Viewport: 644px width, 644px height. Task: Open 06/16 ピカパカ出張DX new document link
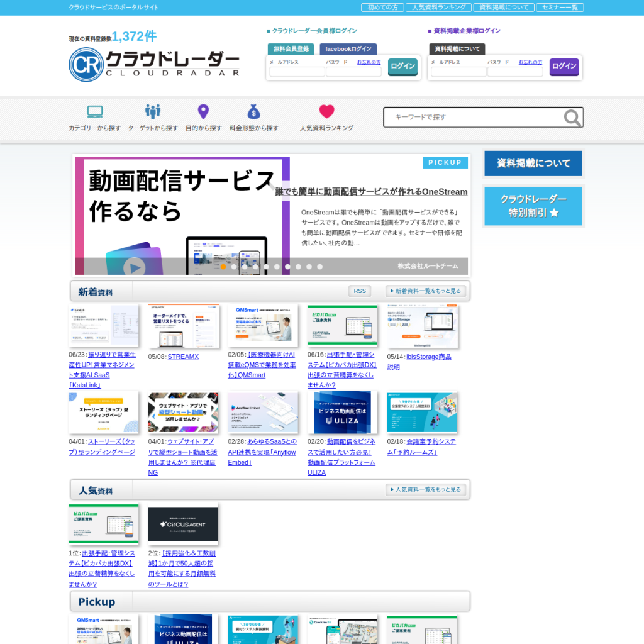coord(341,370)
